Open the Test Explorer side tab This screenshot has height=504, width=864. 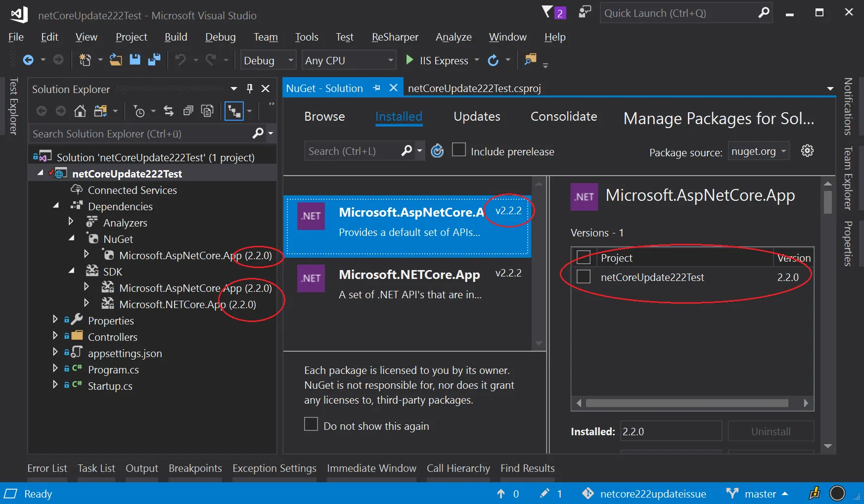click(x=13, y=106)
